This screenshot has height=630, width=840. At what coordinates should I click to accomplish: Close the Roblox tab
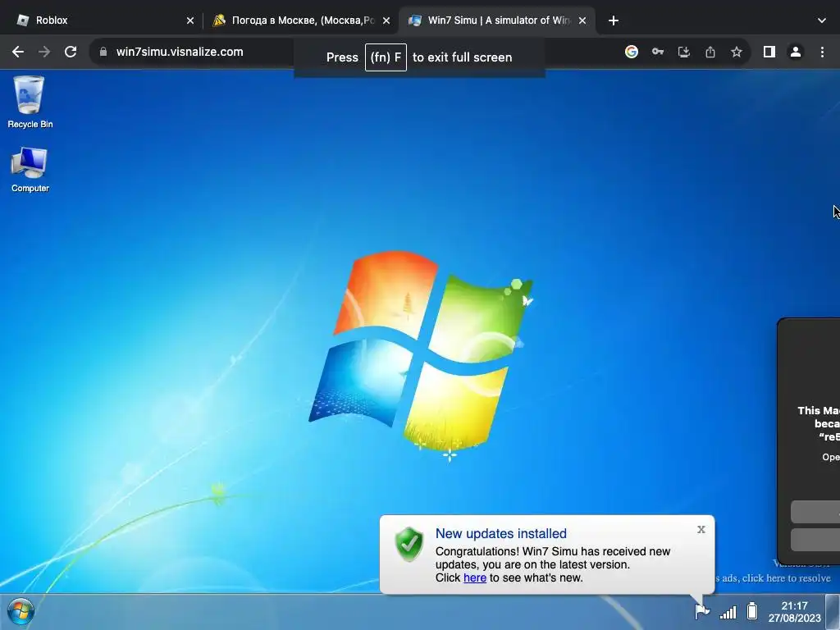click(x=190, y=21)
